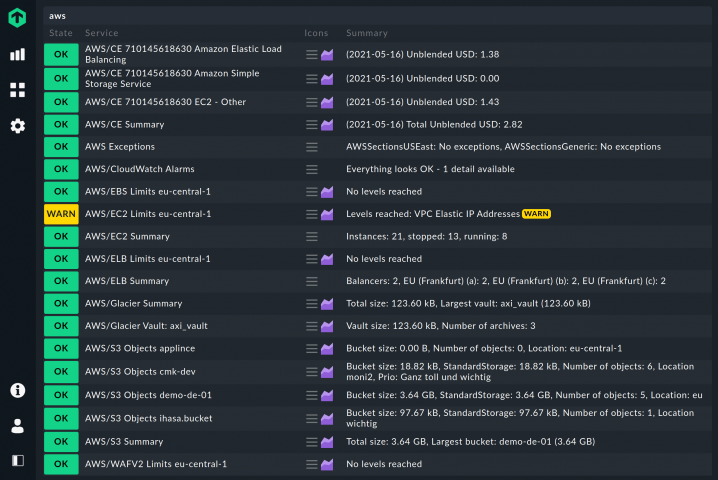Show graph icon for AWS/CE Summary
The image size is (718, 480).
327,125
